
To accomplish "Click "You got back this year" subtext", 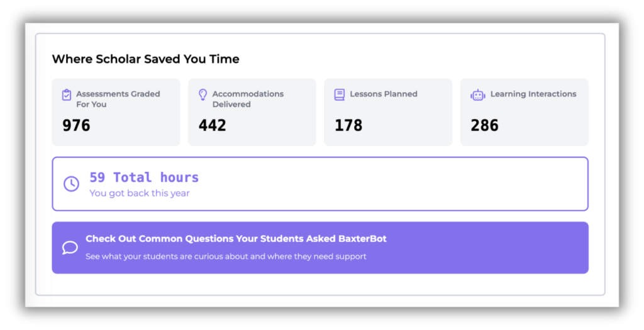I will tap(140, 193).
